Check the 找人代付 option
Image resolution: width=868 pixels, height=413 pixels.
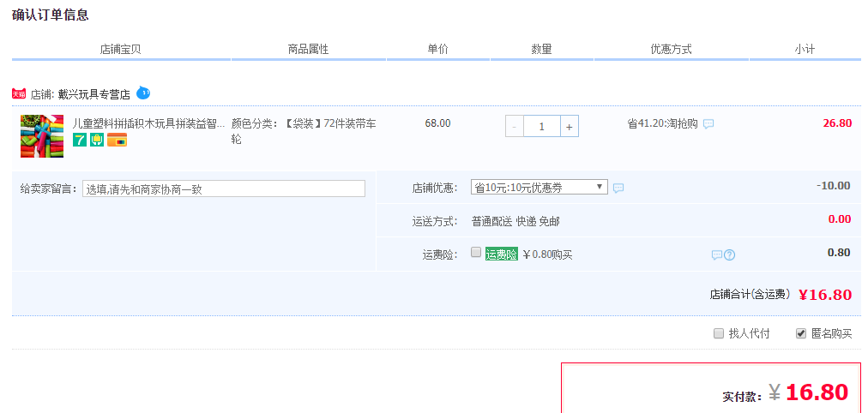coord(719,333)
